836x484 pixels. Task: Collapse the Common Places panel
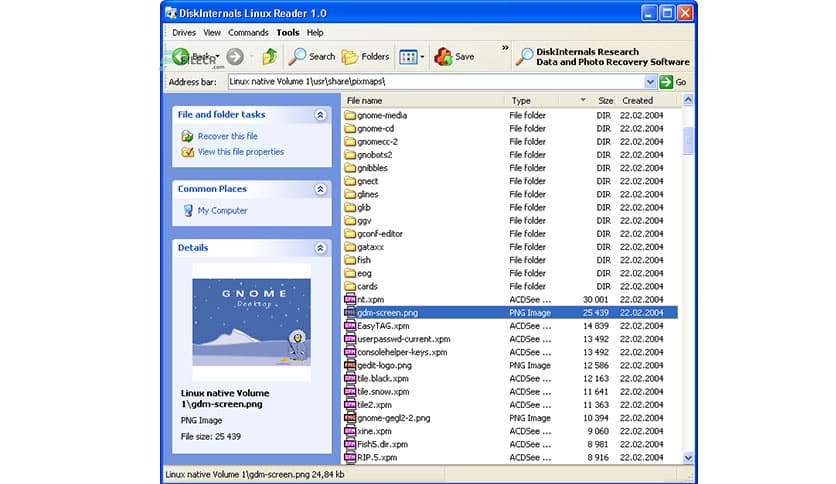point(320,189)
